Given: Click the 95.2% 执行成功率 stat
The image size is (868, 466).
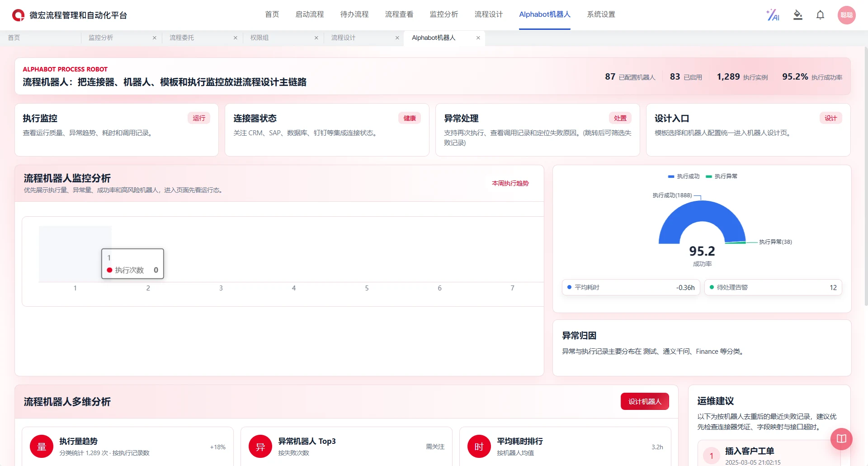Looking at the screenshot, I should coord(812,77).
